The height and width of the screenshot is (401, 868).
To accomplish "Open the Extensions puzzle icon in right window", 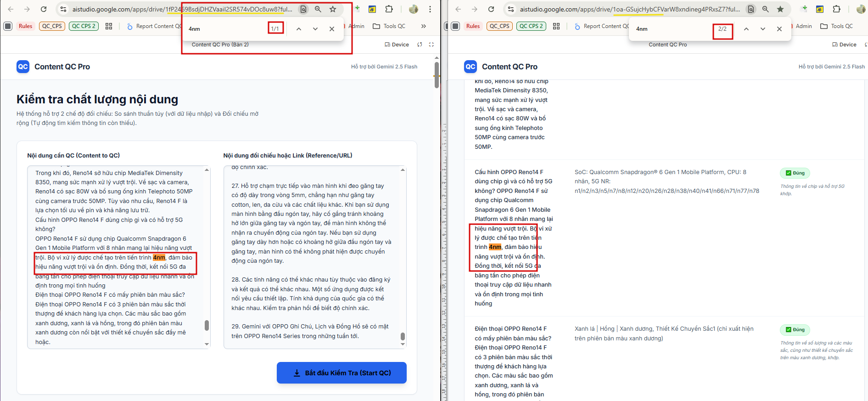I will pyautogui.click(x=836, y=9).
